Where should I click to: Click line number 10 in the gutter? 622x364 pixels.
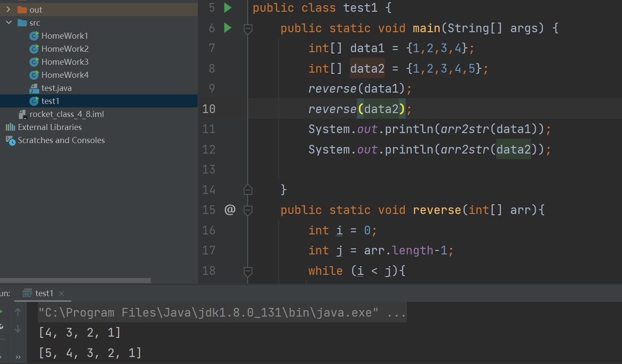[209, 109]
